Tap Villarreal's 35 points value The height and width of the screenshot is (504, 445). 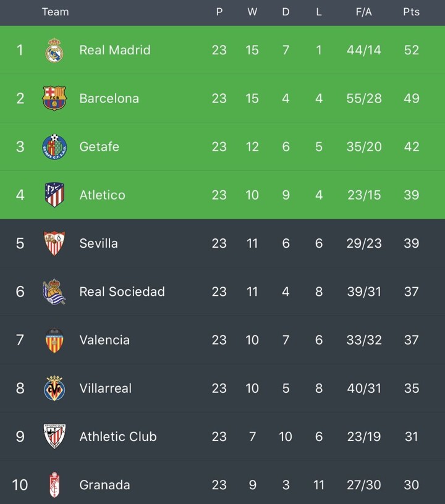pyautogui.click(x=411, y=388)
